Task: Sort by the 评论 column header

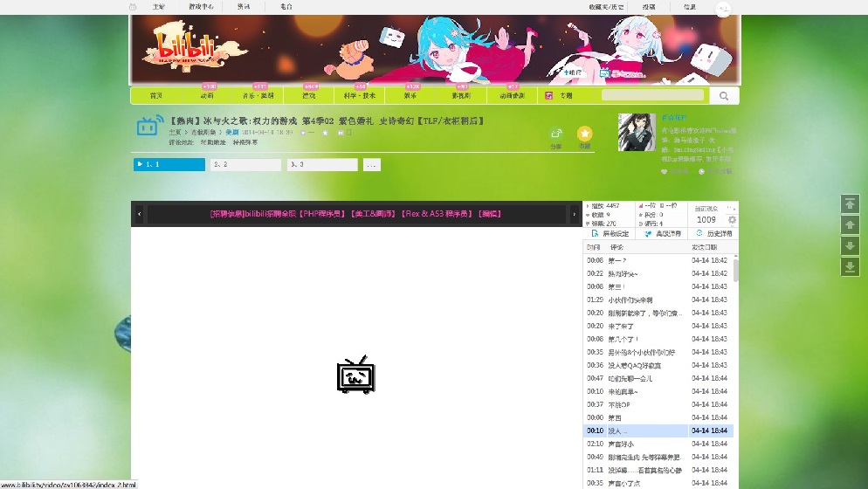Action: [617, 247]
